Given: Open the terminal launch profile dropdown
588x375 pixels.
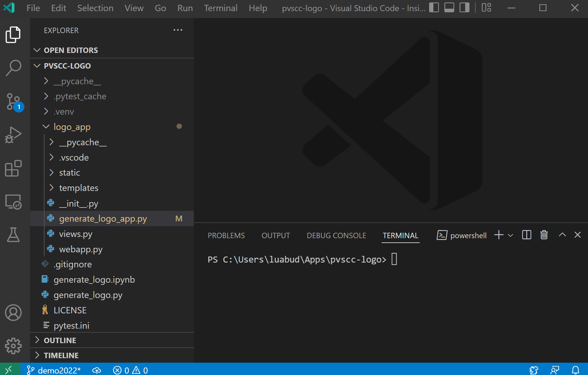Looking at the screenshot, I should 510,235.
